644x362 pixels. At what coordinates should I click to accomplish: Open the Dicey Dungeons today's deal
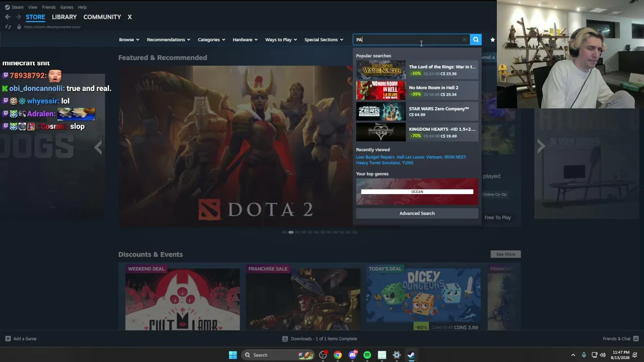(424, 298)
